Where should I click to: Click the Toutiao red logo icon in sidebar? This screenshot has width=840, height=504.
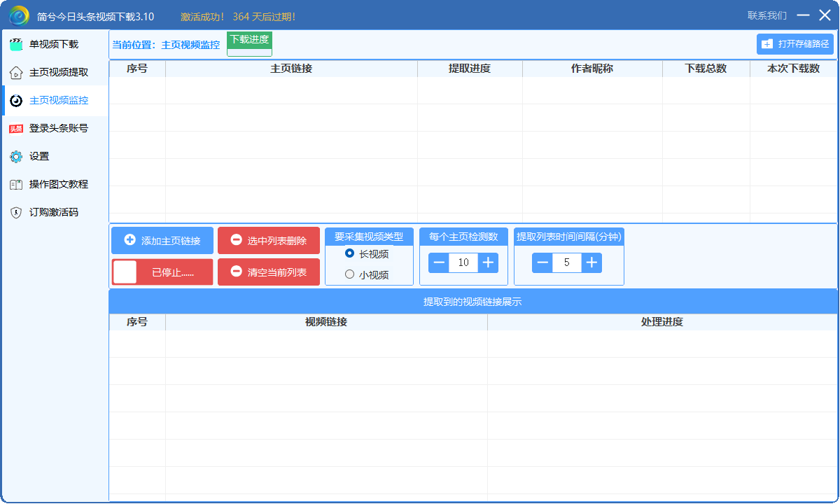pyautogui.click(x=16, y=129)
